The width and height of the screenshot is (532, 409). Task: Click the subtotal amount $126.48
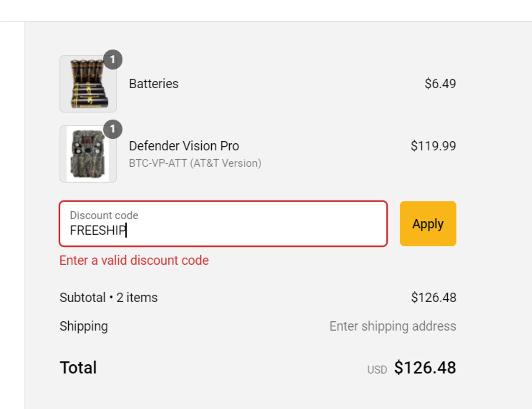tap(433, 298)
